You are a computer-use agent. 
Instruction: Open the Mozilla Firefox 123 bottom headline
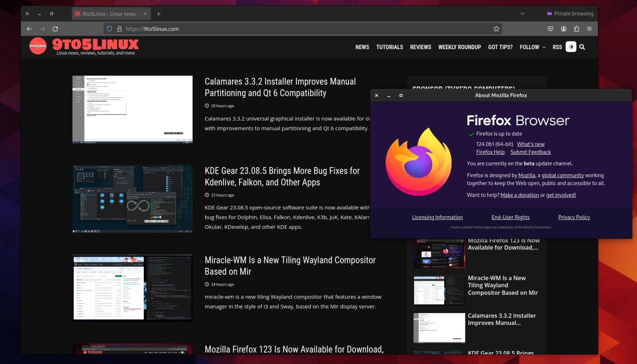294,349
